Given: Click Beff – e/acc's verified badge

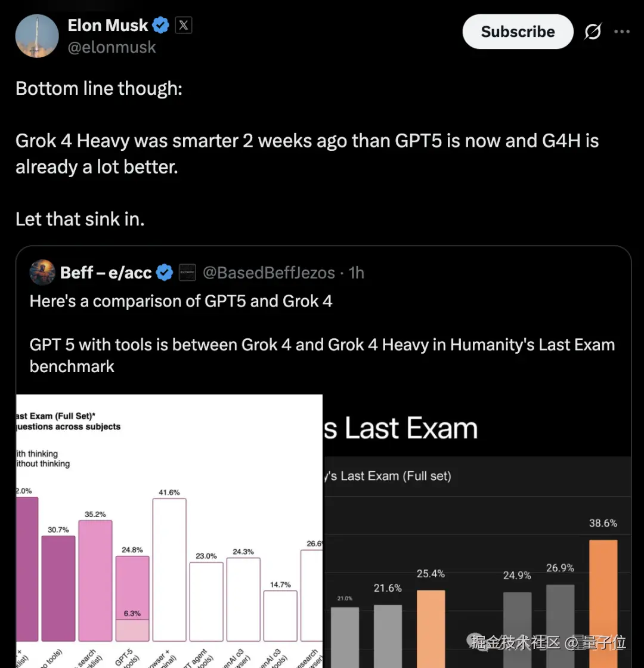Looking at the screenshot, I should point(165,272).
